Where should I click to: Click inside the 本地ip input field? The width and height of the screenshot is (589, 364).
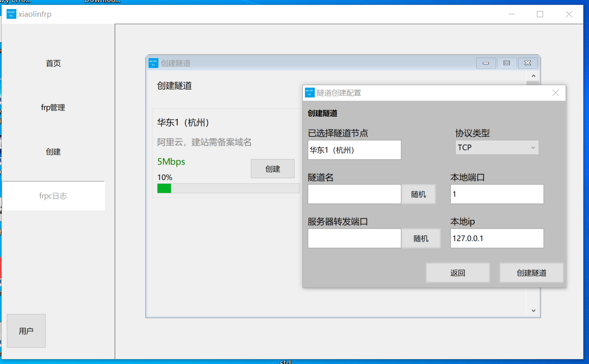(497, 238)
